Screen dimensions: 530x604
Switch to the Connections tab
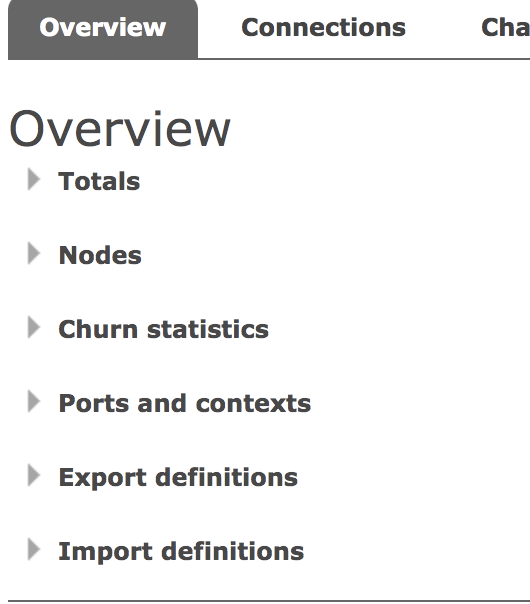point(324,28)
